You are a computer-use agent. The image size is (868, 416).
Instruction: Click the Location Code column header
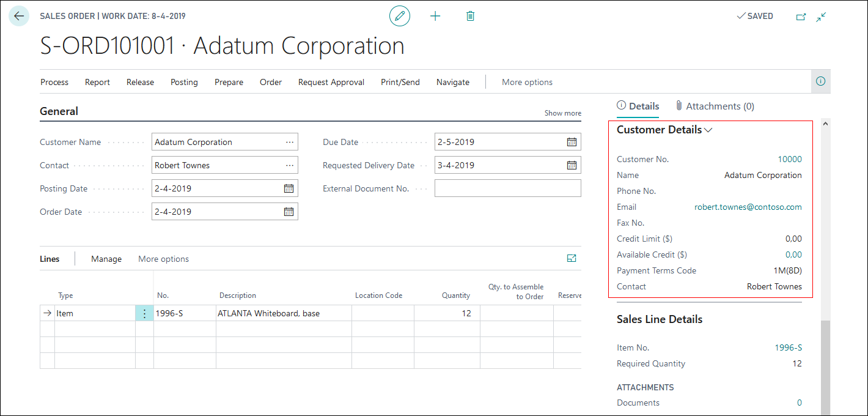coord(378,295)
